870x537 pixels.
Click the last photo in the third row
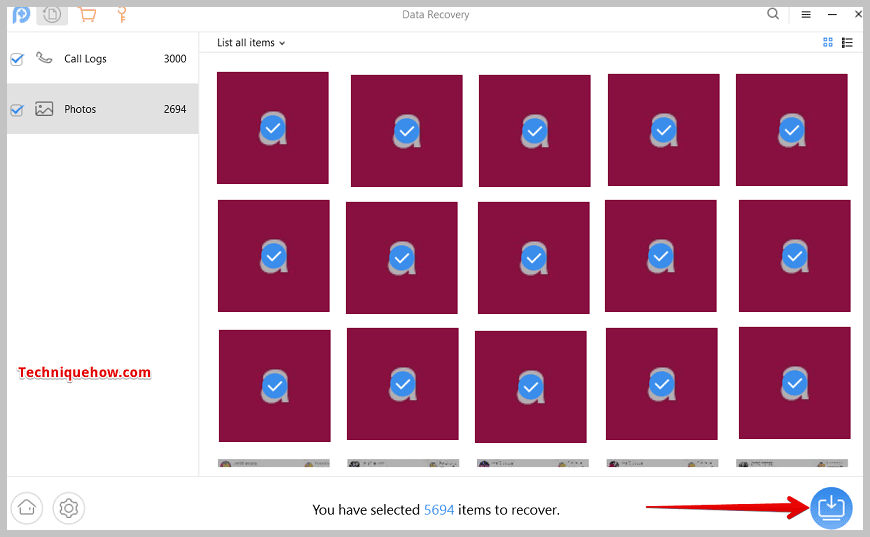pos(795,383)
